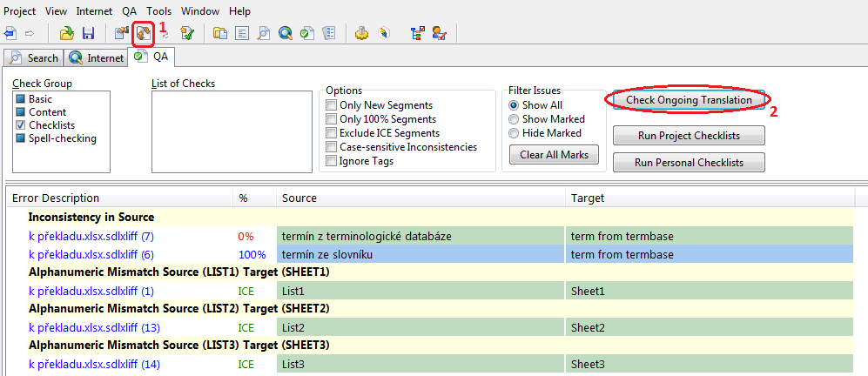
Task: Open the Project menu
Action: pyautogui.click(x=20, y=11)
